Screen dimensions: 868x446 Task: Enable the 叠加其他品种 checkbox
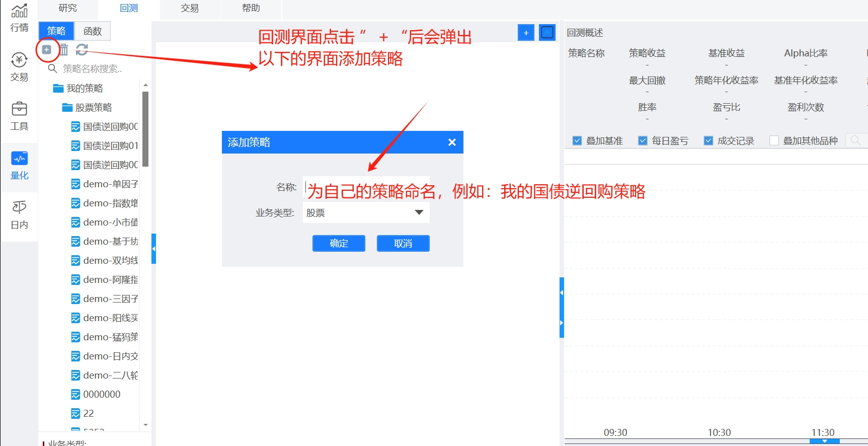click(774, 141)
